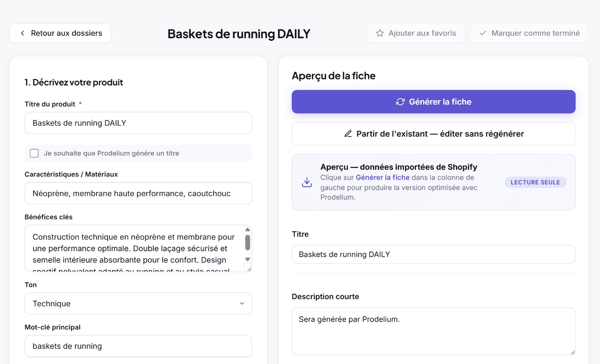Click the download icon in the Shopify import notice
This screenshot has width=600, height=364.
coord(307,182)
